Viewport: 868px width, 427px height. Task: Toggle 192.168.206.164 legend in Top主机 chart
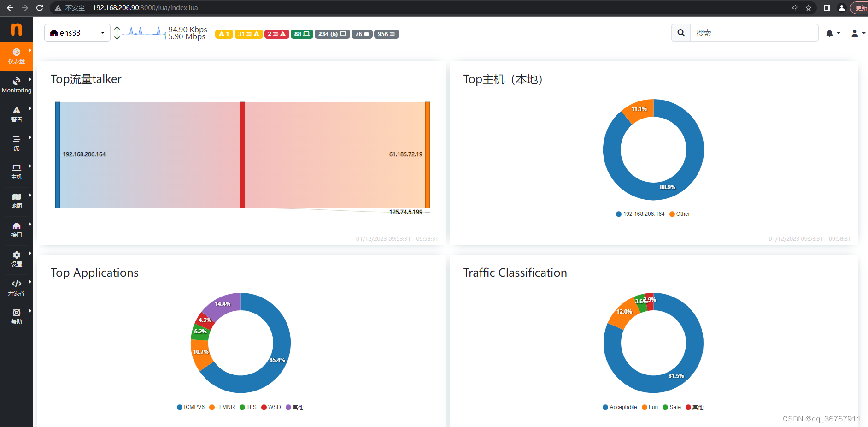[x=640, y=214]
